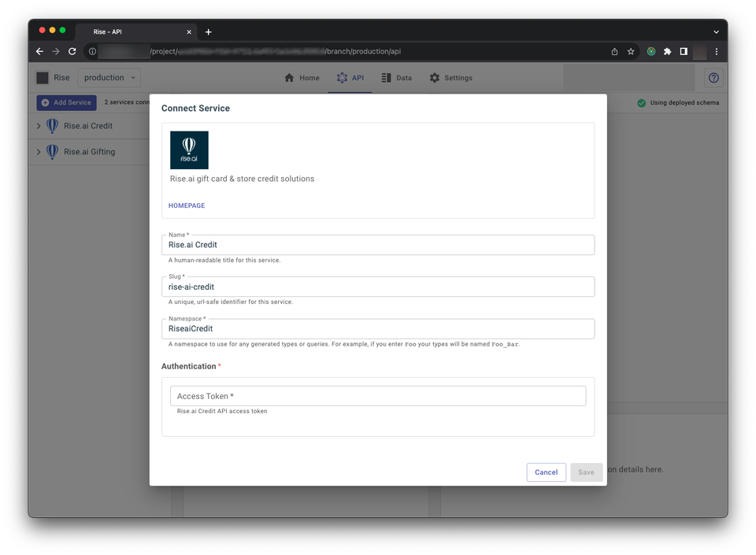Expand the Rise.ai Gifting service
The image size is (756, 555).
click(39, 152)
